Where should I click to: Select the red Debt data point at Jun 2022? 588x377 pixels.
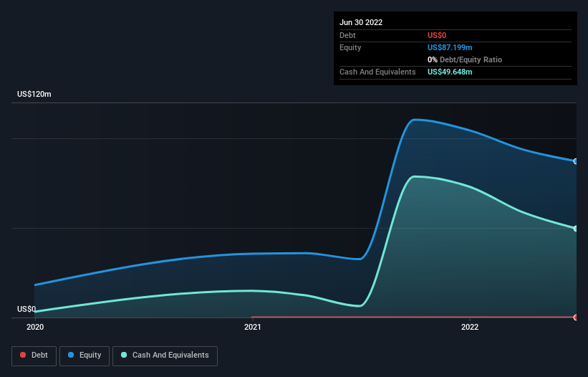[x=576, y=318]
